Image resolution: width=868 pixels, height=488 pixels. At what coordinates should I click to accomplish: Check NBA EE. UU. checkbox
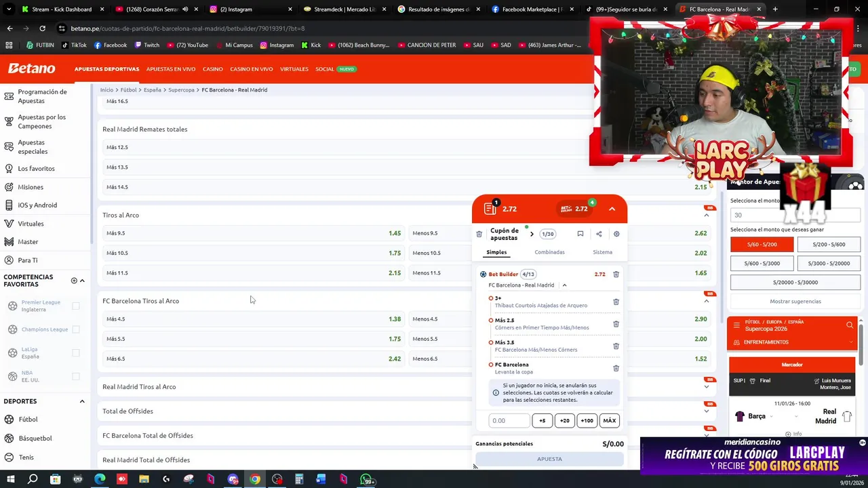76,376
